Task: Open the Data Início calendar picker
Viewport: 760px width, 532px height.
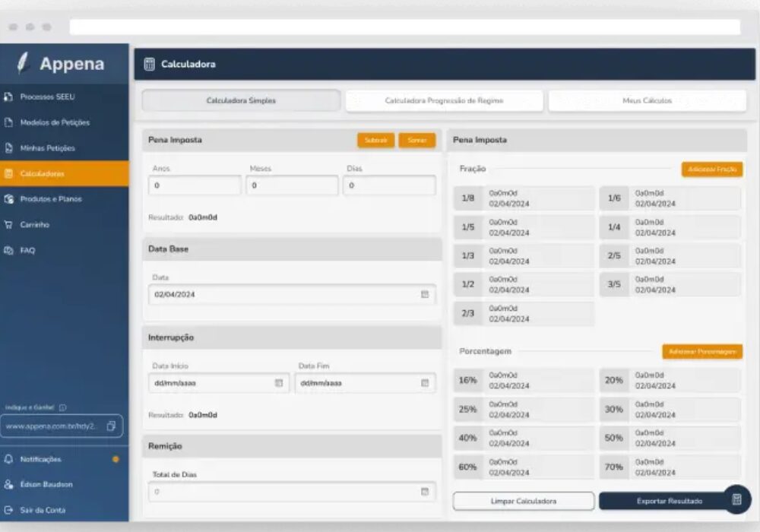Action: (x=278, y=383)
